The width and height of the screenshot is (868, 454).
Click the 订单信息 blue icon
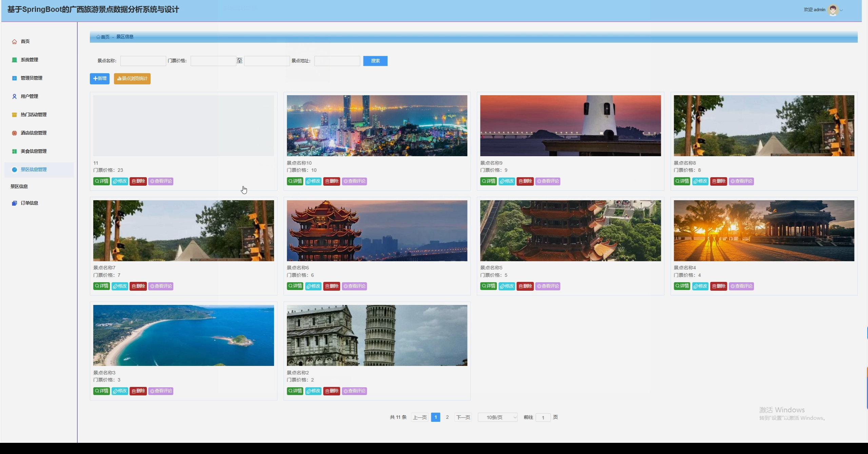[14, 203]
